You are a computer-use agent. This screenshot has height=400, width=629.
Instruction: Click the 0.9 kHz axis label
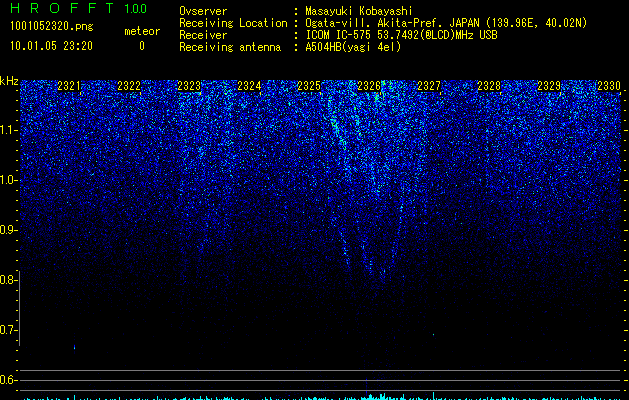(8, 230)
